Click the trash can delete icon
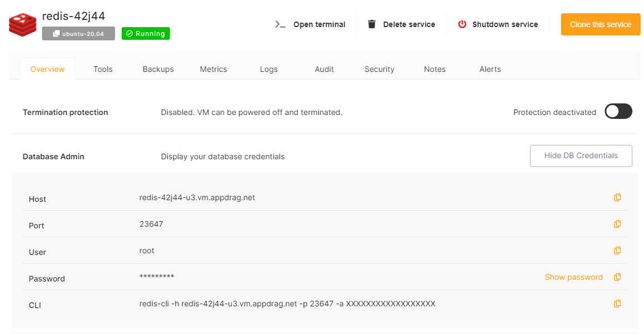Viewport: 644px width, 334px height. [x=372, y=24]
